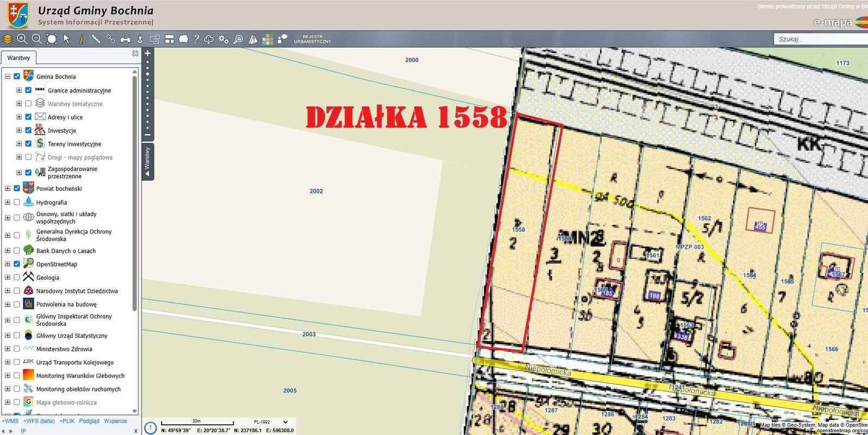
Task: Open the Rejestr Urbanistyczny menu item
Action: [x=312, y=39]
